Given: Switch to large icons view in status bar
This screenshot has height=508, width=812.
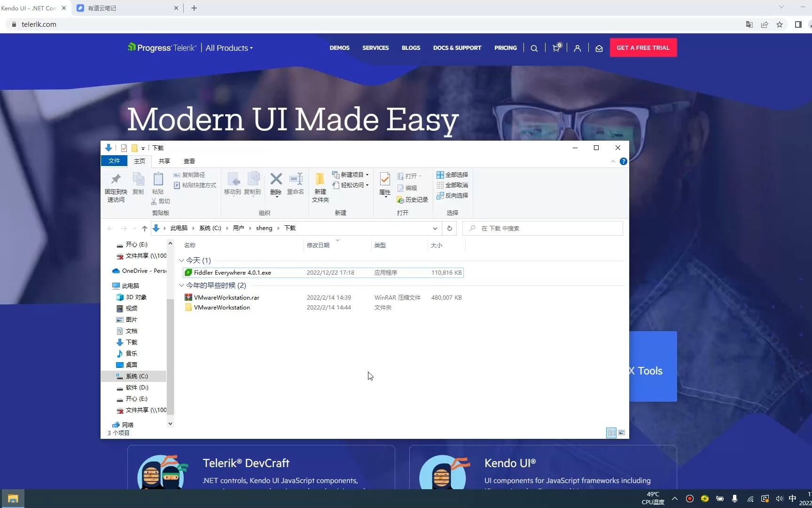Looking at the screenshot, I should 622,433.
